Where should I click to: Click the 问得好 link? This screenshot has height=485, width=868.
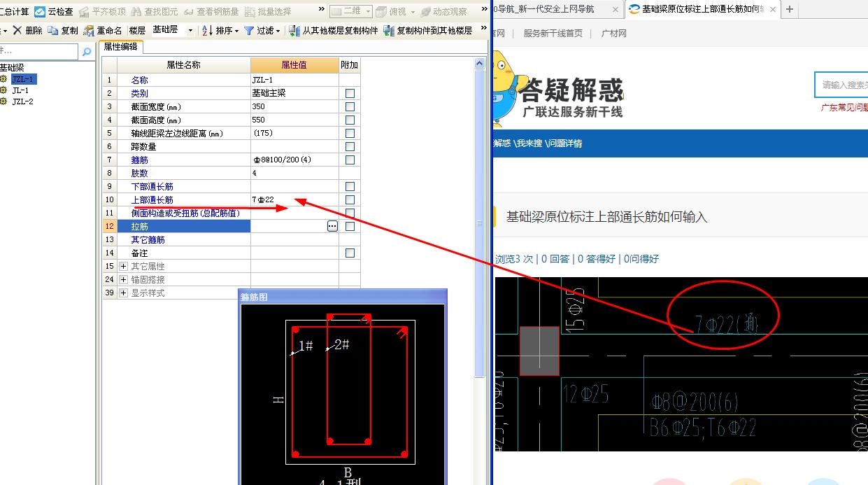point(641,259)
